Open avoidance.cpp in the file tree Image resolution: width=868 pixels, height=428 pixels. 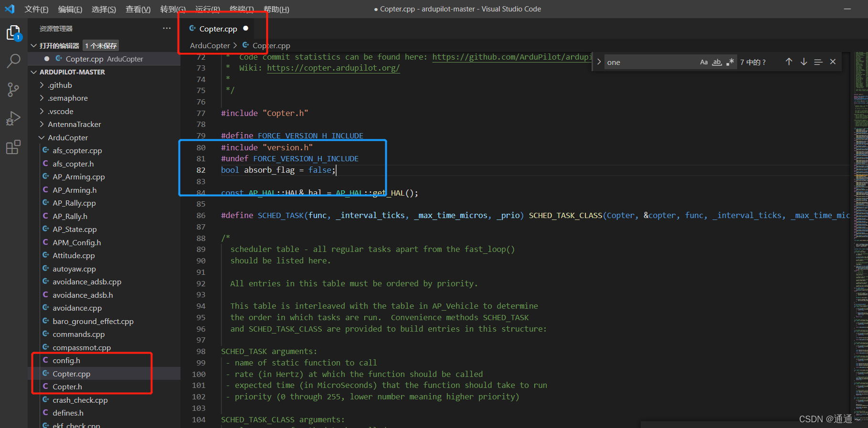[104, 308]
